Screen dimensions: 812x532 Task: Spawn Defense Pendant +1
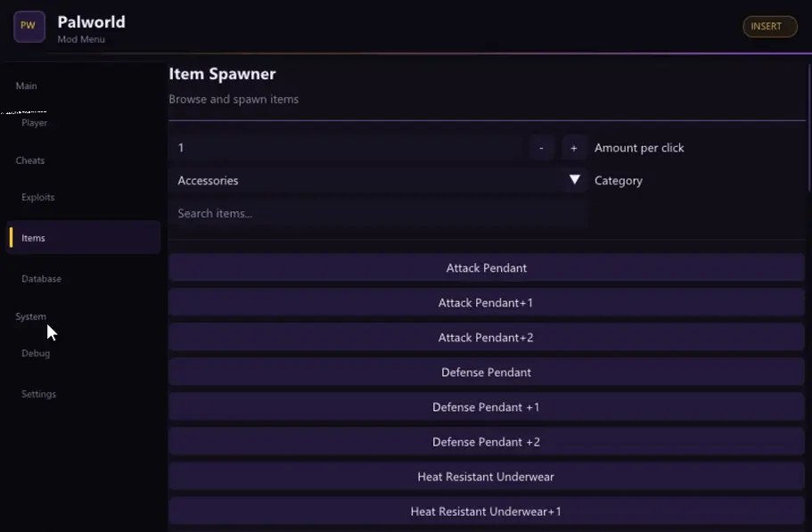(487, 406)
